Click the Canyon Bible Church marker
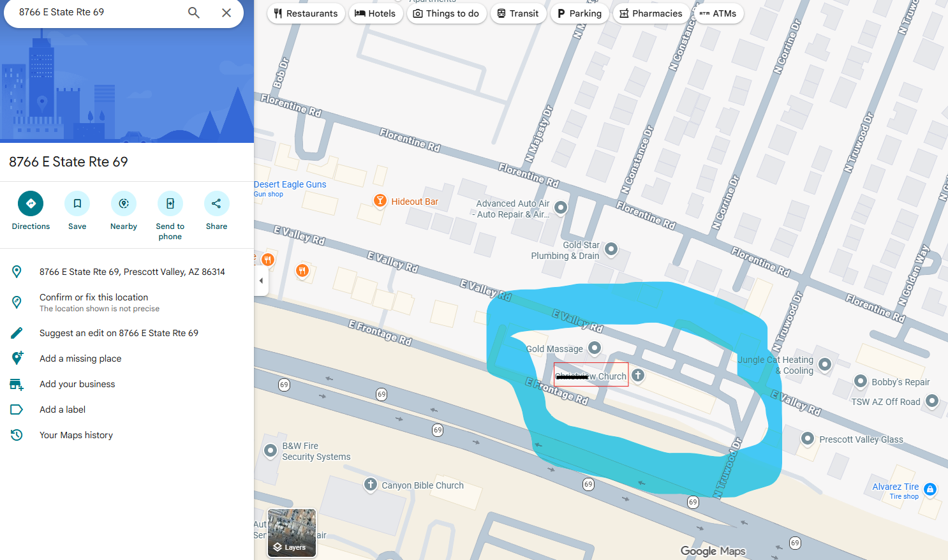 pos(371,485)
